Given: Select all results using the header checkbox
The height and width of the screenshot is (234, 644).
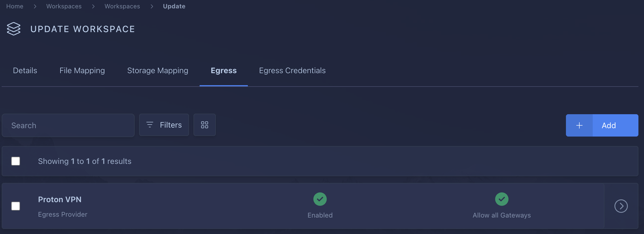Looking at the screenshot, I should [x=16, y=161].
